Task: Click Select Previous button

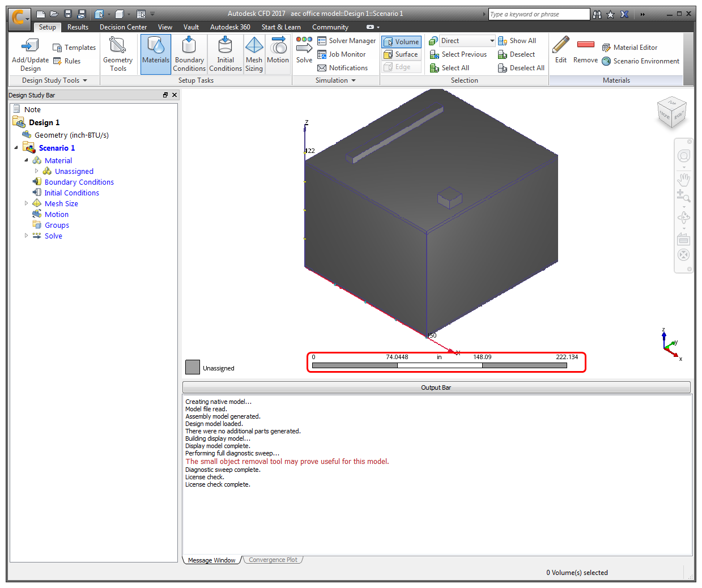Action: click(x=458, y=54)
